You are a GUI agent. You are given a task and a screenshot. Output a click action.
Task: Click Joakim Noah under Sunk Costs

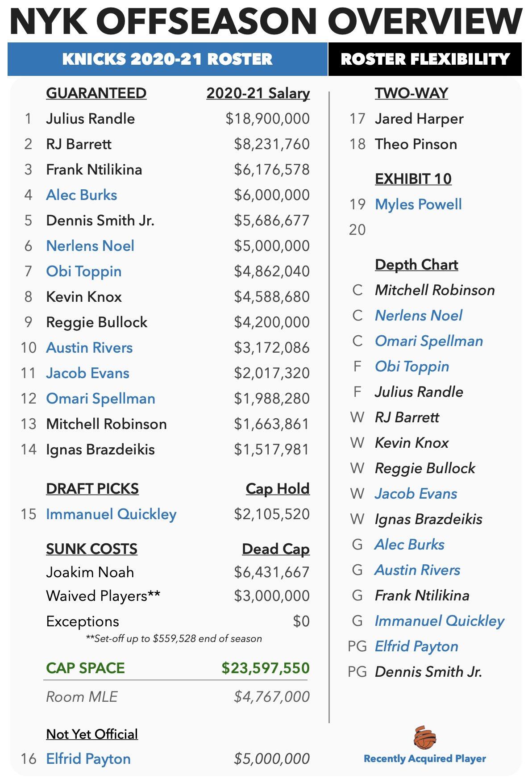tap(90, 572)
